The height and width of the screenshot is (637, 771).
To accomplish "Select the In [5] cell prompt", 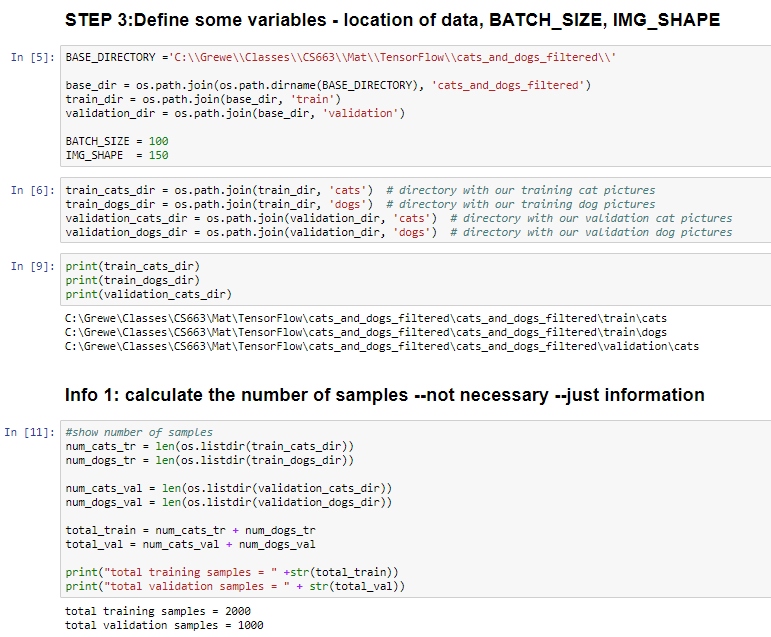I will point(32,58).
